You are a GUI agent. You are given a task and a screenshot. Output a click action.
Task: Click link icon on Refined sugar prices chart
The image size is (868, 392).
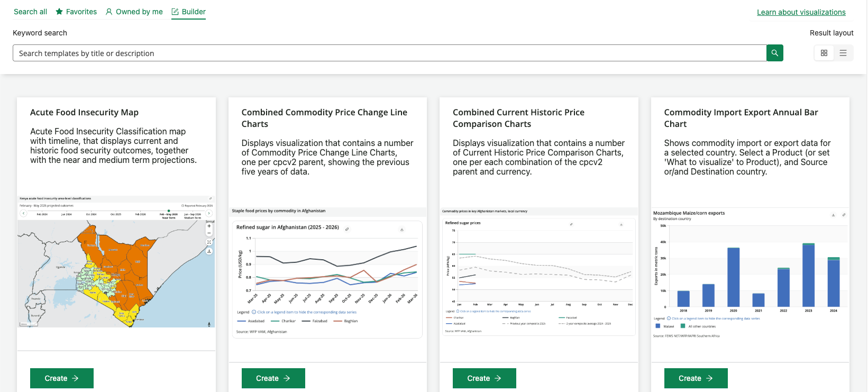pyautogui.click(x=571, y=224)
